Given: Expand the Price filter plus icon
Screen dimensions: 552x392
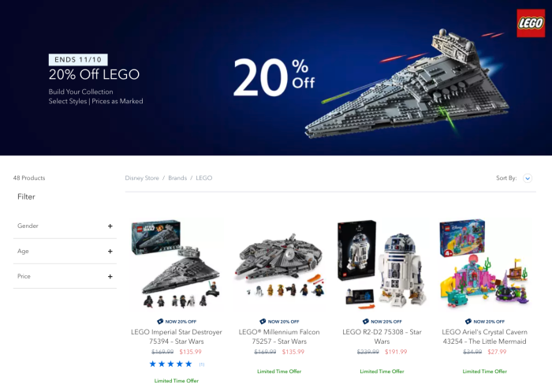Looking at the screenshot, I should coord(110,277).
